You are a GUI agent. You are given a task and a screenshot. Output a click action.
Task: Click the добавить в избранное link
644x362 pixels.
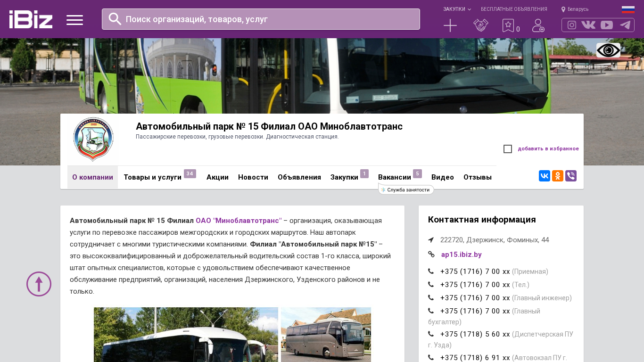click(548, 149)
